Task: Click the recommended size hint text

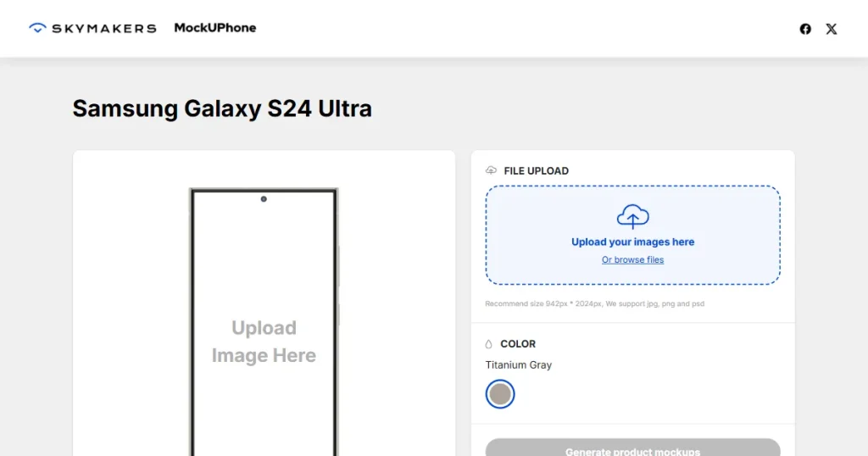Action: tap(594, 303)
